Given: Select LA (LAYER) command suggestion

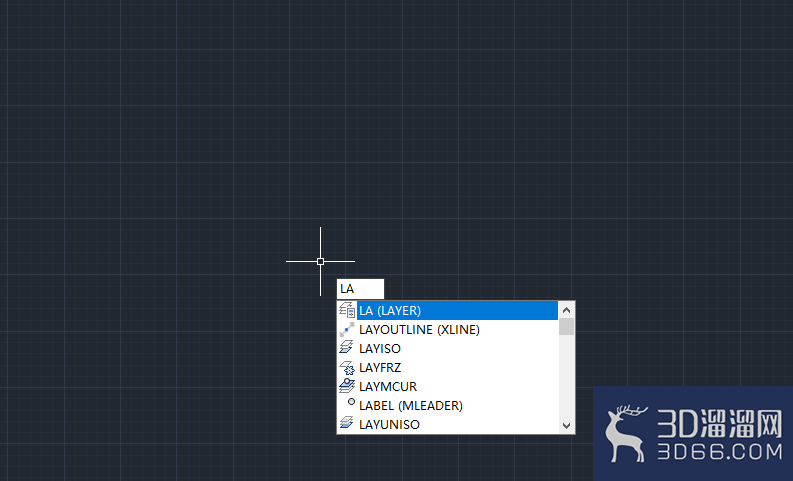Looking at the screenshot, I should (x=448, y=311).
